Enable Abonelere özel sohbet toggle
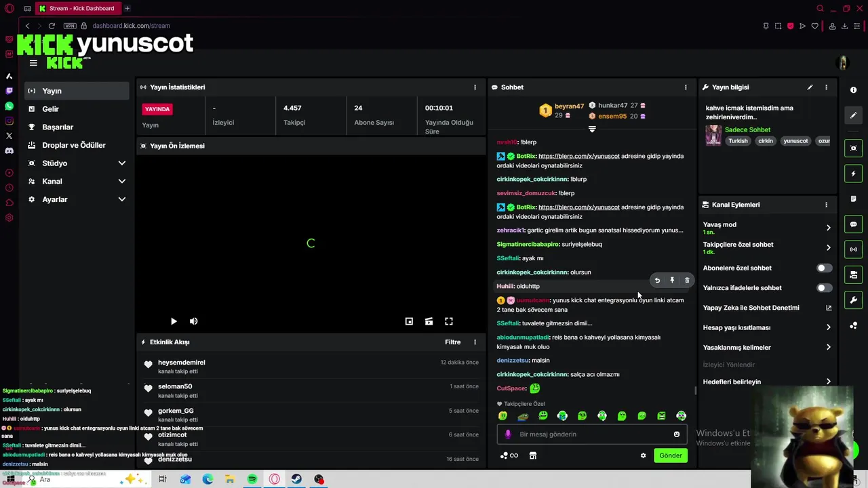The image size is (868, 488). 824,268
